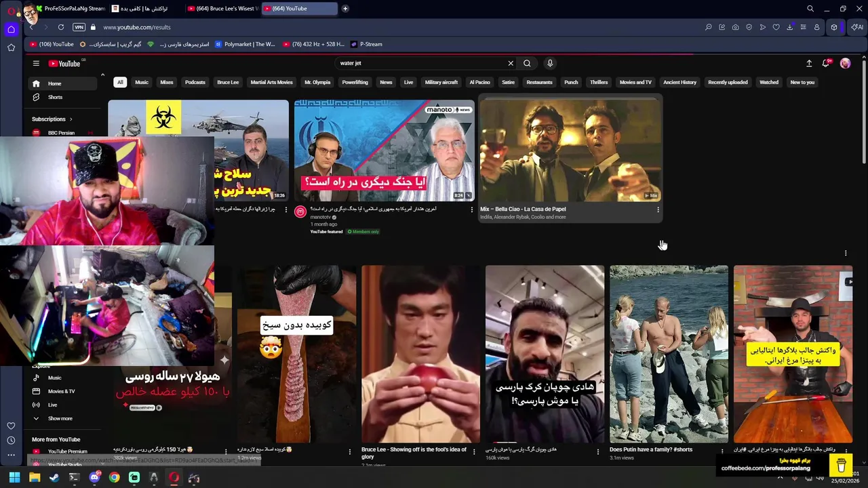Open sidebar history clock icon
This screenshot has width=868, height=488.
[11, 441]
